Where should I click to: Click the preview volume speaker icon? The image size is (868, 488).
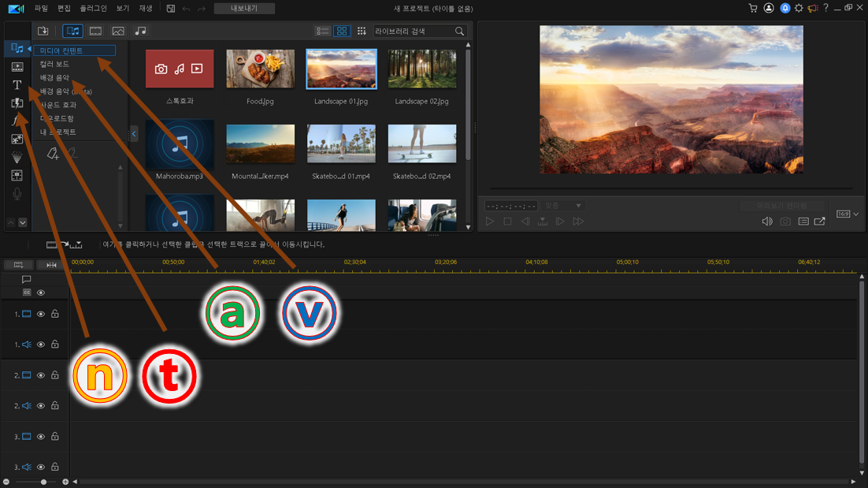pos(766,222)
